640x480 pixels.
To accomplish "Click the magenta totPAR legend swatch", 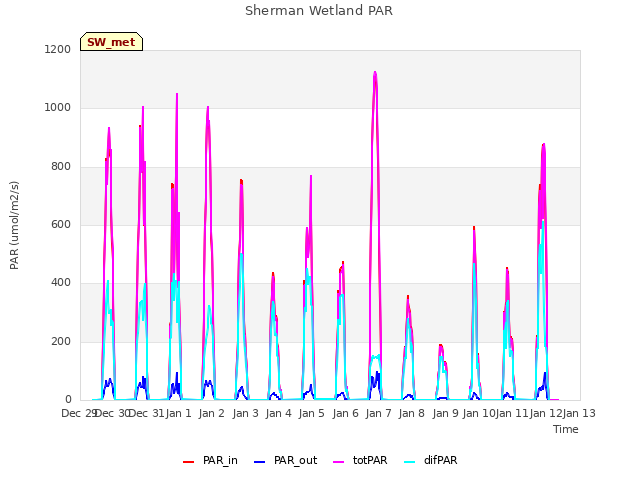I will 338,462.
